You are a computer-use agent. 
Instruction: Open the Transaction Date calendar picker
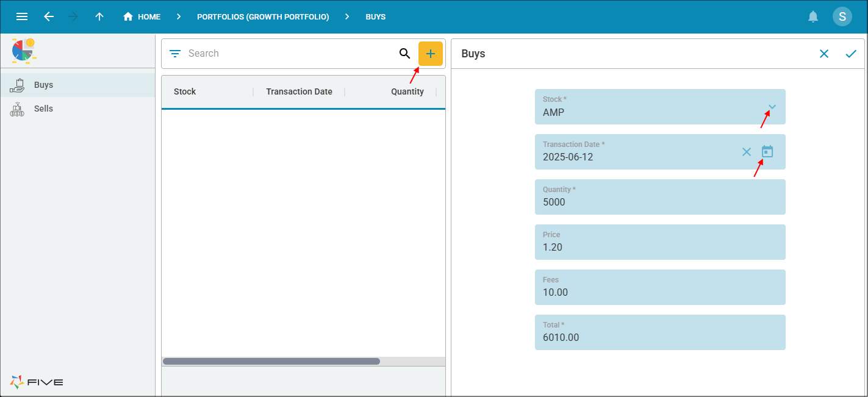(x=767, y=151)
